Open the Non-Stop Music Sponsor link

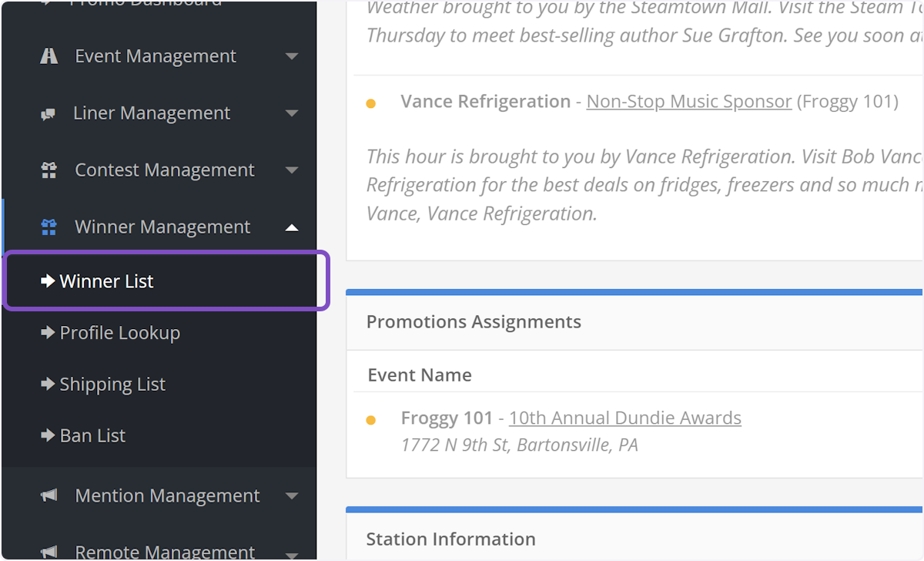pos(688,102)
